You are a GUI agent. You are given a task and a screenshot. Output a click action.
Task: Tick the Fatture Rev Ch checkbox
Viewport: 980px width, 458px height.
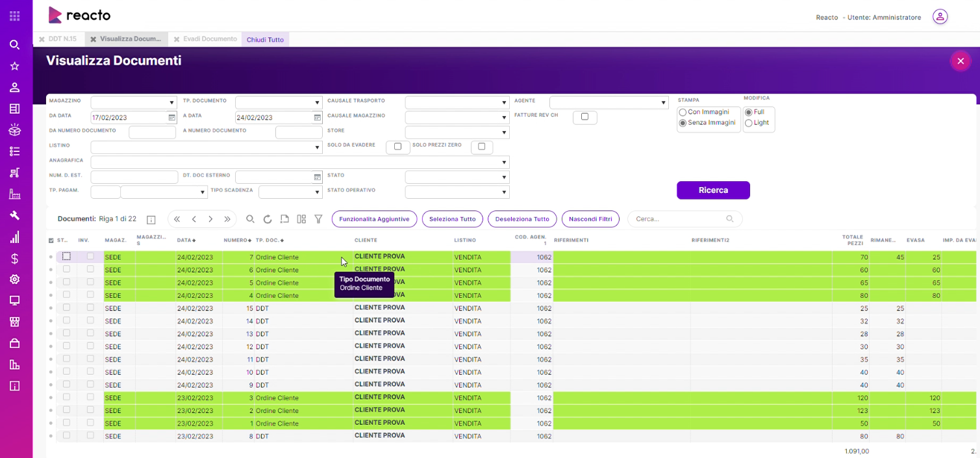(584, 117)
